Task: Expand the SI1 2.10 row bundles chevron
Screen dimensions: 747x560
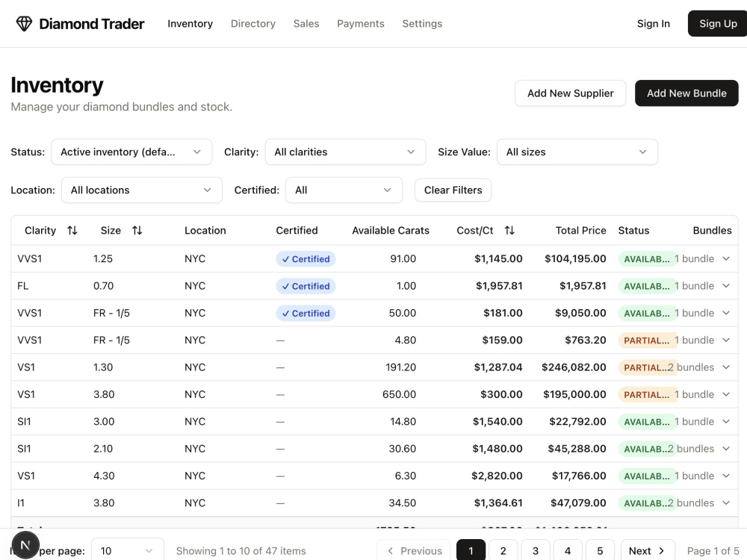Action: click(x=726, y=449)
